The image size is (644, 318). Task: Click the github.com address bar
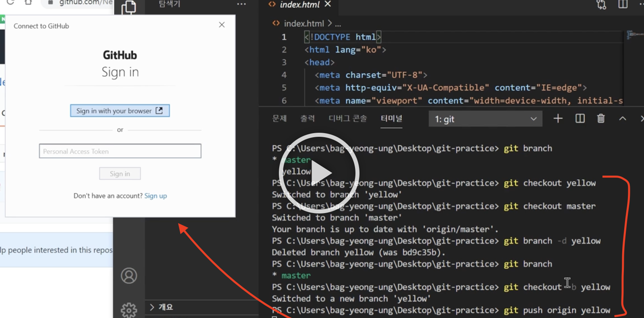[x=81, y=3]
